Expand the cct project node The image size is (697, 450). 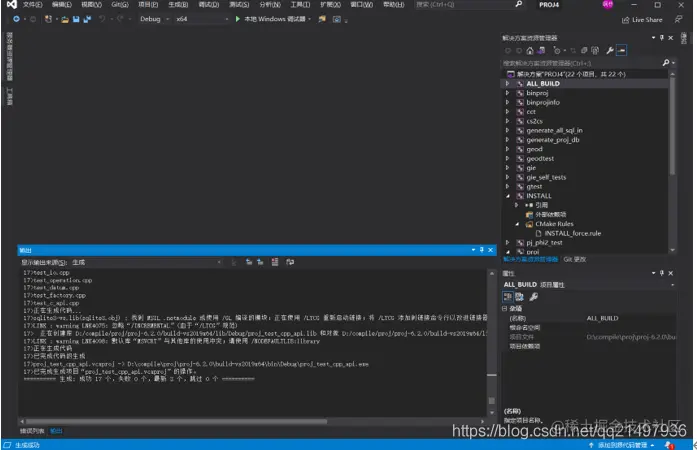507,112
